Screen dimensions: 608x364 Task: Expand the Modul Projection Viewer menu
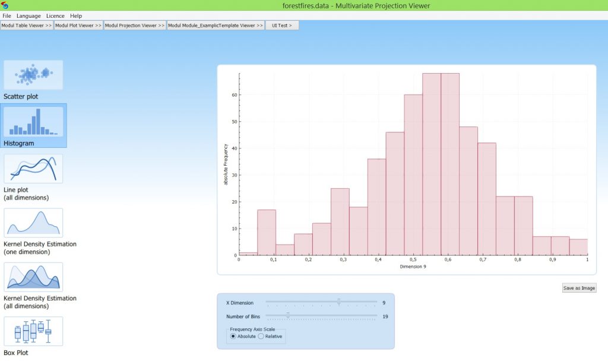(x=134, y=26)
